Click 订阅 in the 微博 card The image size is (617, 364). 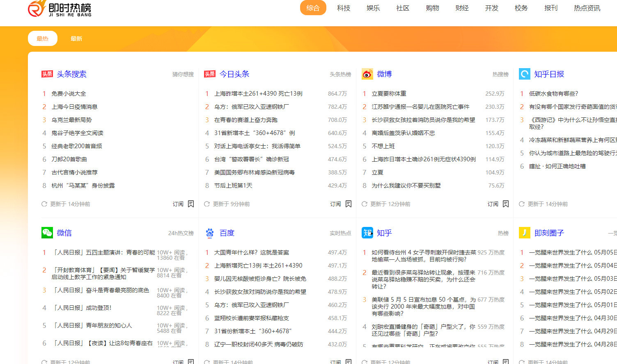point(493,204)
